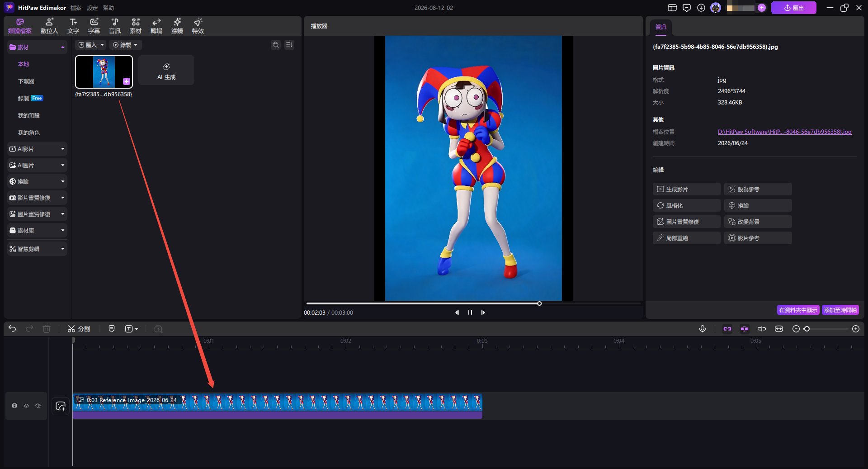Undo the last timeline action
This screenshot has height=469, width=868.
[12, 329]
